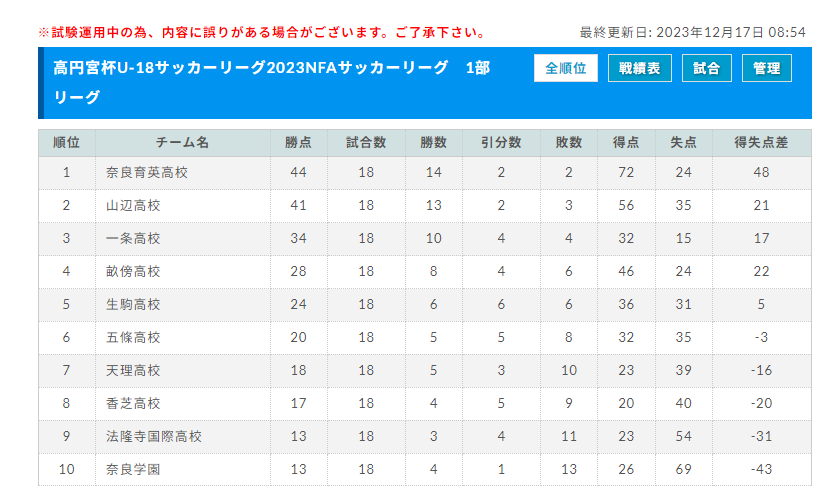This screenshot has width=833, height=504.
Task: Click team name 一条高校
Action: (x=133, y=238)
